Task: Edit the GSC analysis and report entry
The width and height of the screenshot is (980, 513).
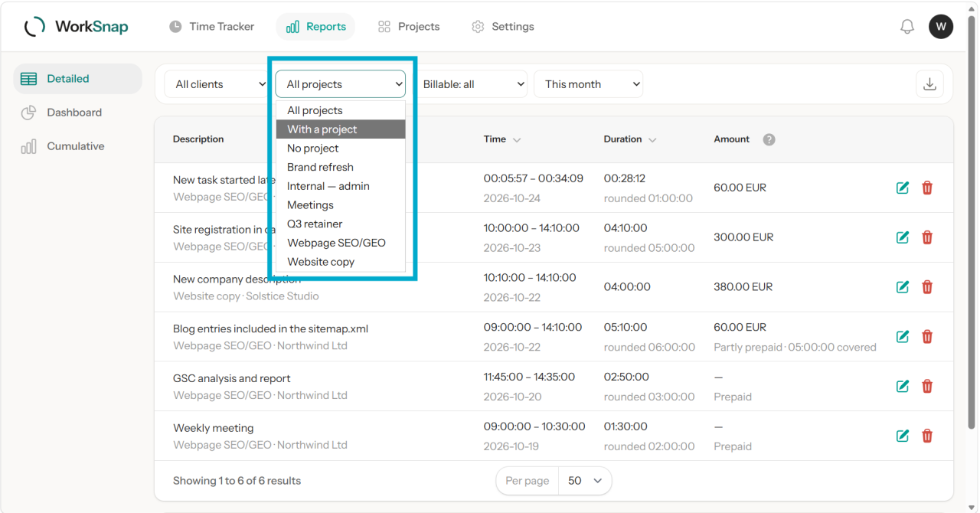Action: pos(903,387)
